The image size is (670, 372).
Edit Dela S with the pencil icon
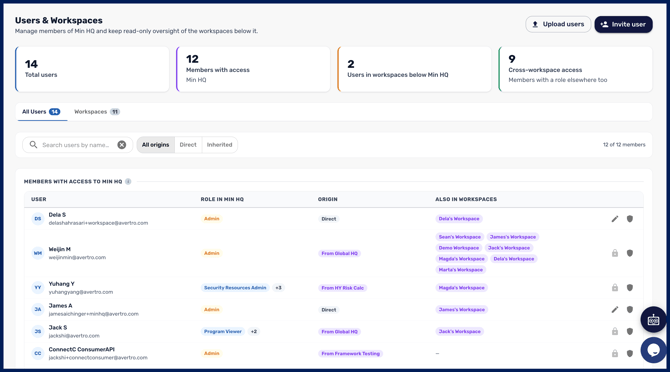click(x=615, y=219)
